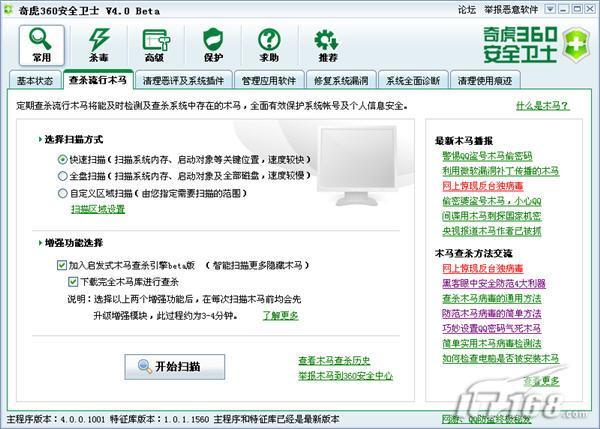Open 扫描区域设置 link

coord(97,209)
